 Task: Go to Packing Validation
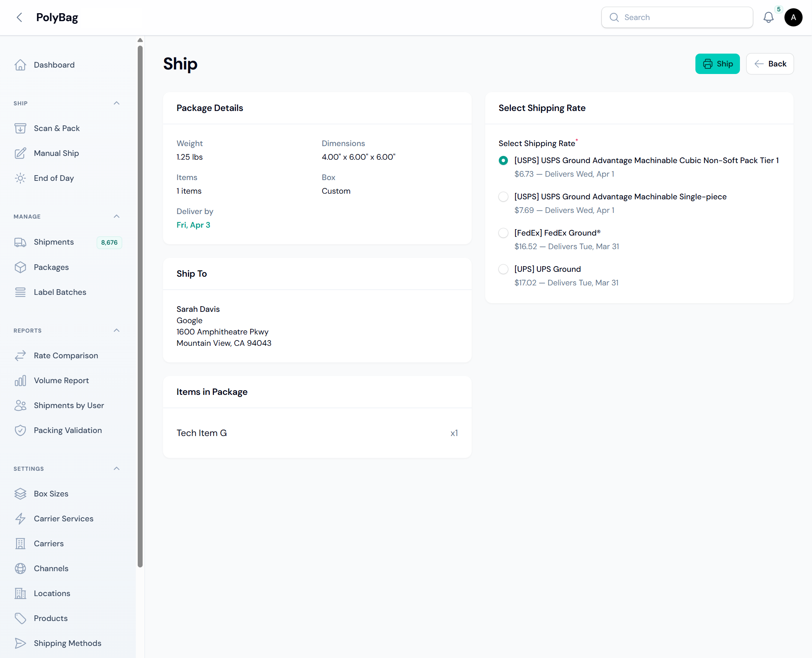coord(68,430)
